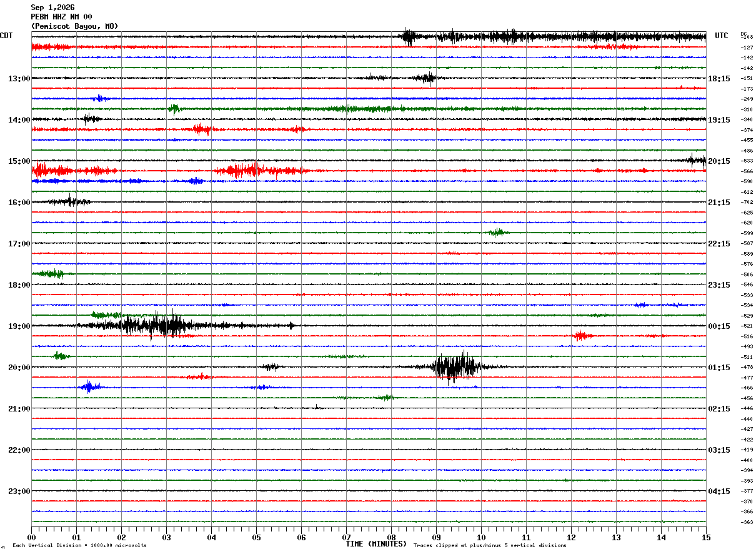Select the UTC column header
Screen dimensions: 756x554
(722, 36)
